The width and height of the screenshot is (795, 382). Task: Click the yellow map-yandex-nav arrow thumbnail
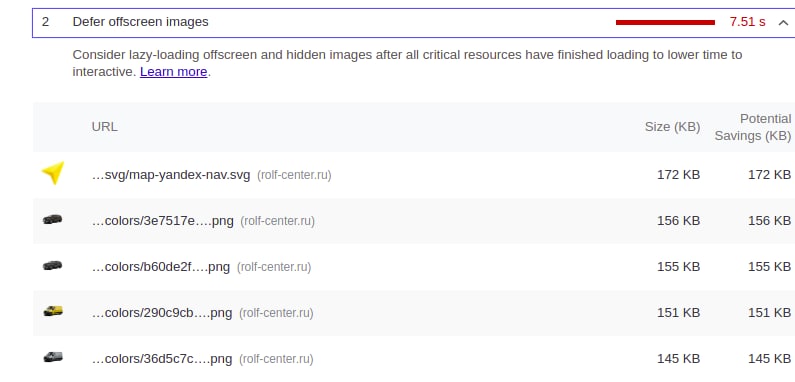pos(53,172)
